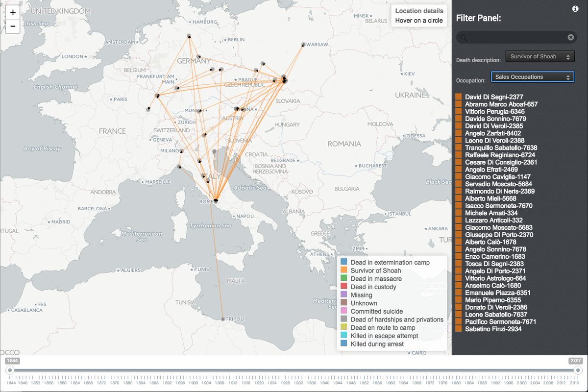The width and height of the screenshot is (588, 392).
Task: Select Anselmo Calò-1680
Action: coord(493,285)
